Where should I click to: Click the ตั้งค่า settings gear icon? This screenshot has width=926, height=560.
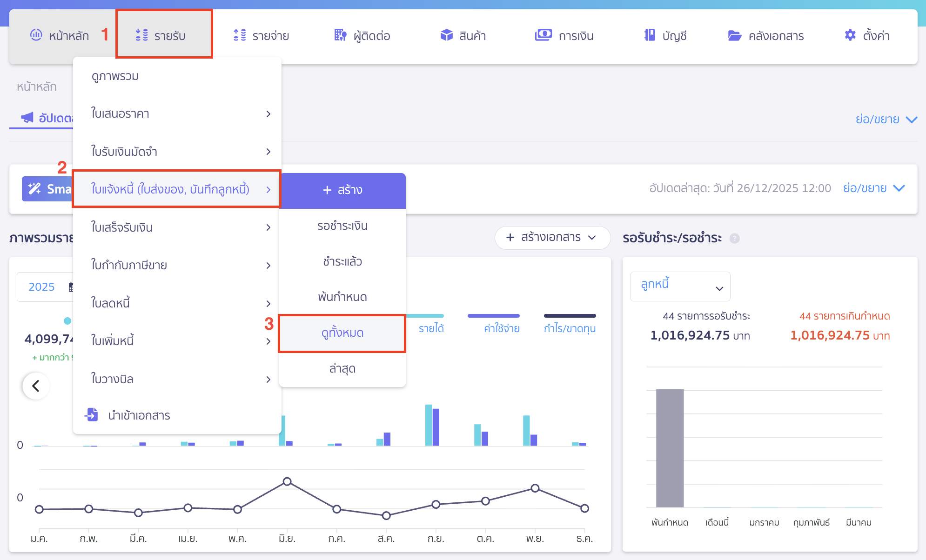pos(850,35)
